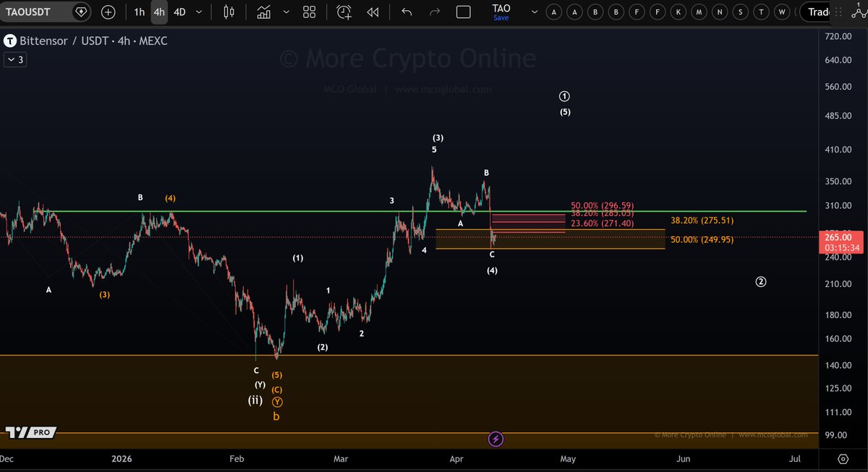Select the circled 2 wave label
The image size is (868, 472).
(761, 281)
